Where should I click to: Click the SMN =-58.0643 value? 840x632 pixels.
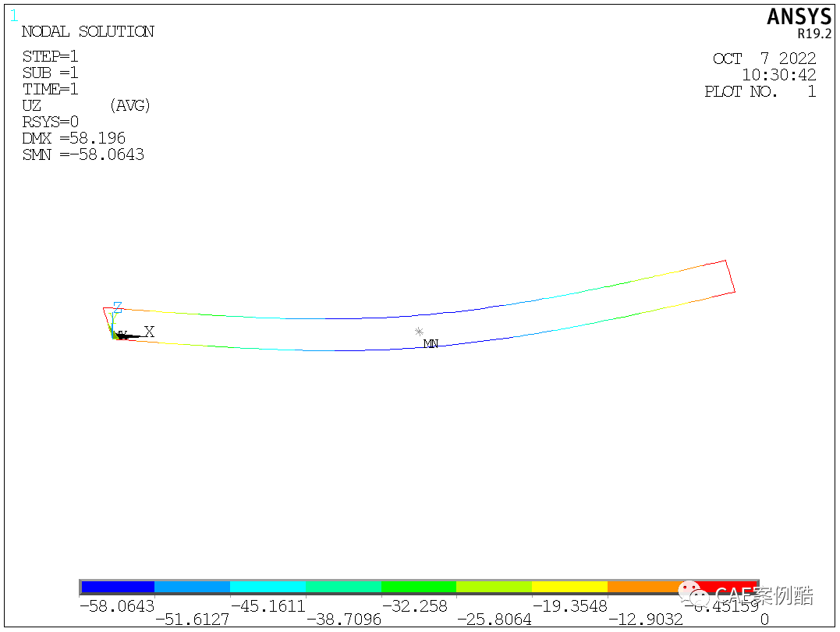pyautogui.click(x=83, y=155)
